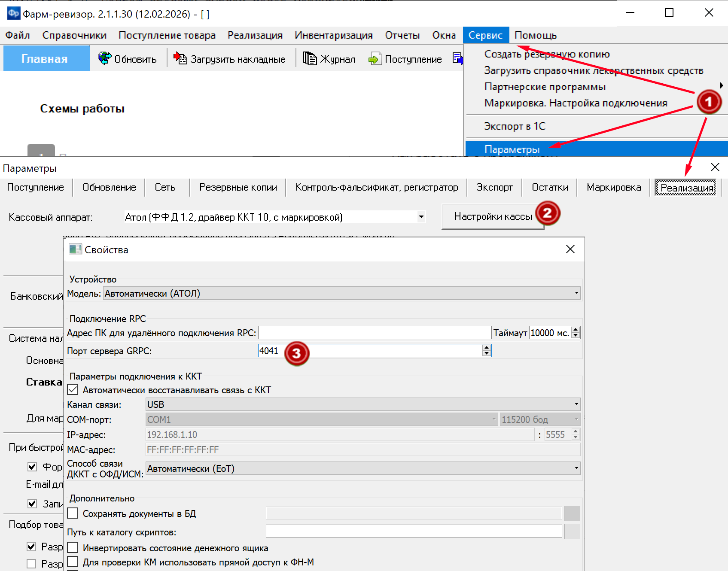Select Экспорт в 1С menu item

pos(515,126)
